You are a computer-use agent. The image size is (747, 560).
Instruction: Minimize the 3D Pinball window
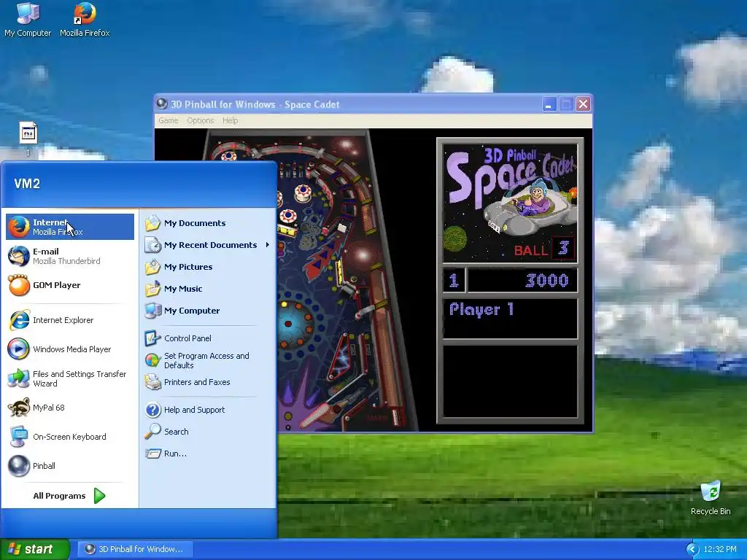tap(549, 104)
